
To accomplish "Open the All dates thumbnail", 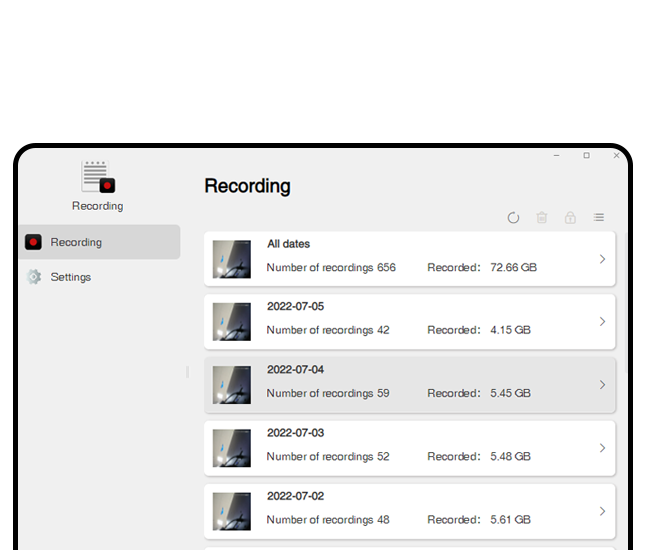I will [232, 259].
